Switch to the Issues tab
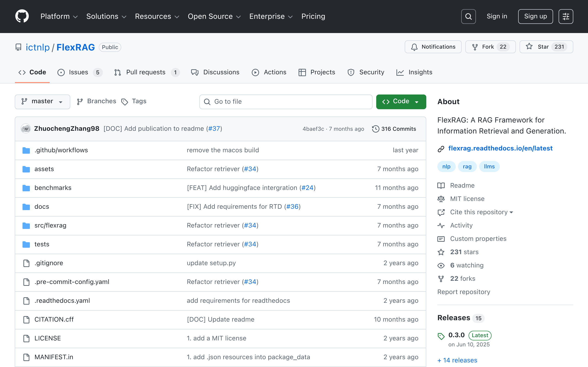Image resolution: width=588 pixels, height=367 pixels. click(80, 72)
